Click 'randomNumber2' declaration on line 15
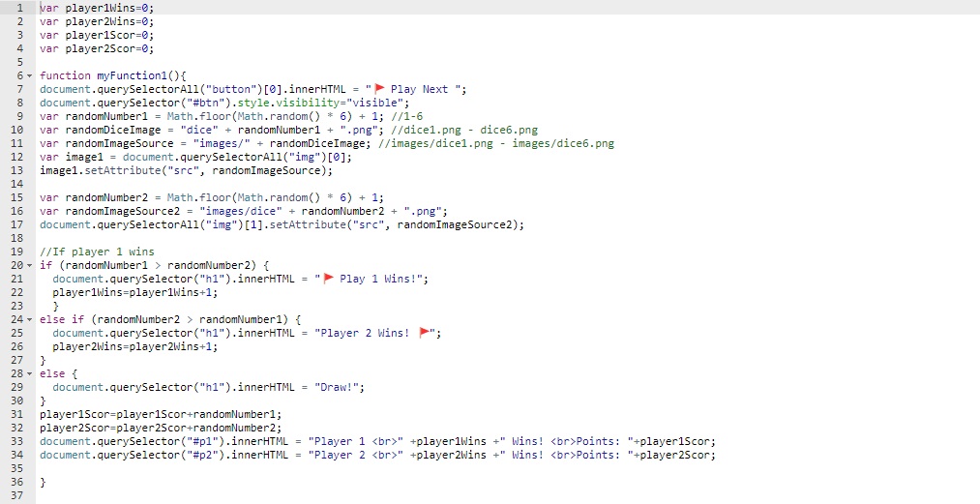The height and width of the screenshot is (504, 980). pyautogui.click(x=106, y=197)
